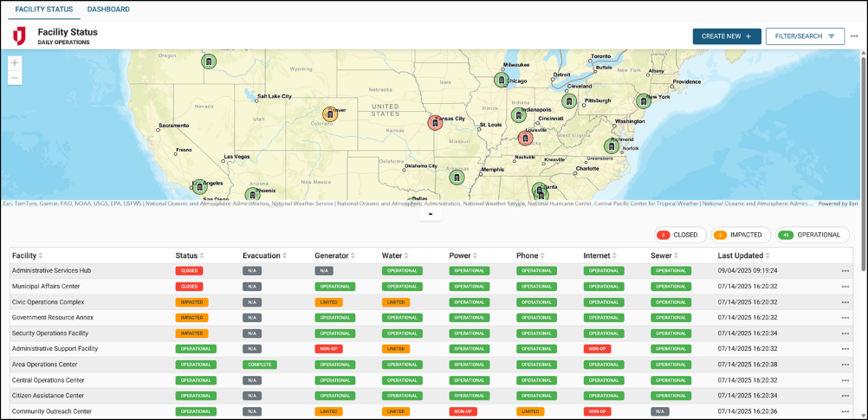The height and width of the screenshot is (420, 868).
Task: Click the orange facility marker near Denver
Action: click(330, 114)
